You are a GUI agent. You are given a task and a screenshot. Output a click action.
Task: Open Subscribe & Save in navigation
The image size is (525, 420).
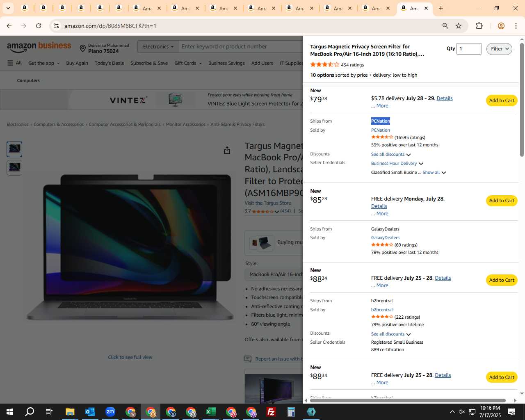[149, 63]
